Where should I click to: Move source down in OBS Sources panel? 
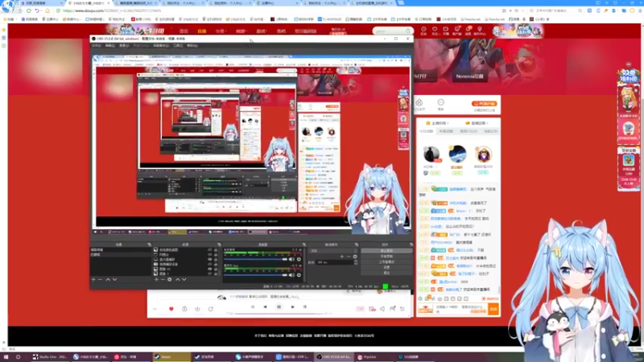[x=184, y=279]
